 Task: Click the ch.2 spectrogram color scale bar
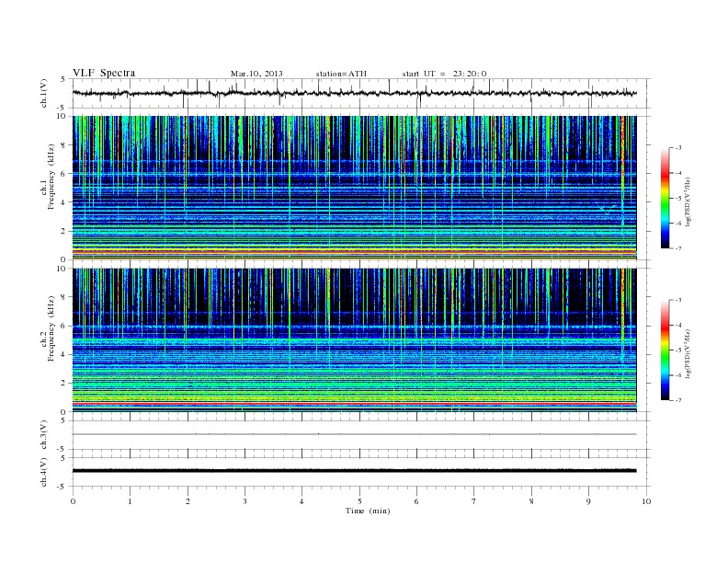coord(665,350)
